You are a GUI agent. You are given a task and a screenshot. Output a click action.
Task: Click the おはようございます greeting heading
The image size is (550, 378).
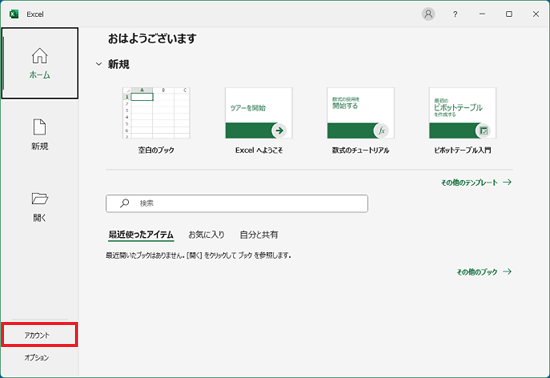(x=152, y=39)
